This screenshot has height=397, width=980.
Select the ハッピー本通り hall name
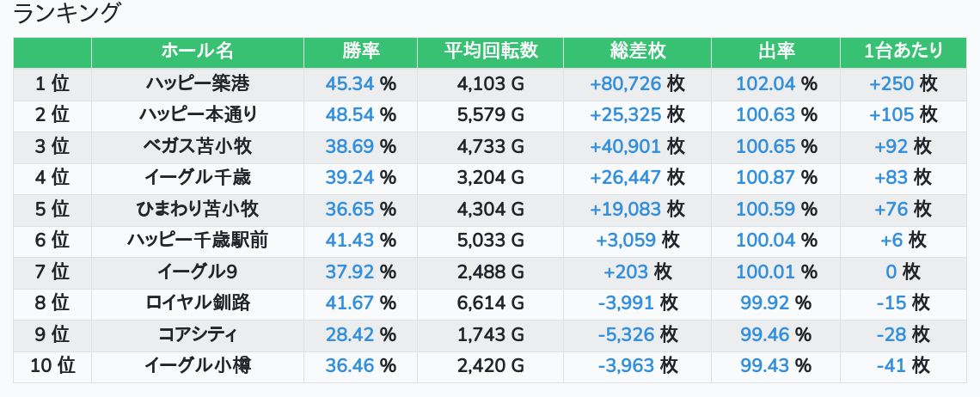[x=197, y=115]
